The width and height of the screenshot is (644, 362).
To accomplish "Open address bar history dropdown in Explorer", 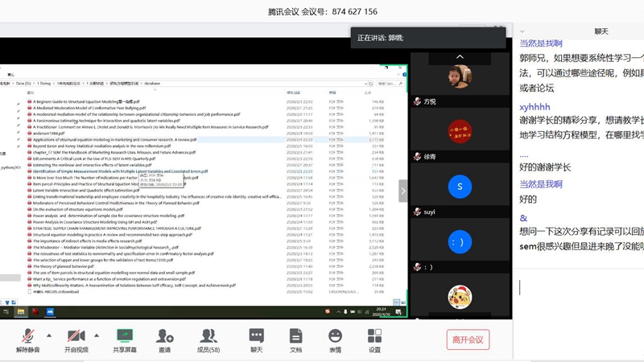I will [x=365, y=84].
